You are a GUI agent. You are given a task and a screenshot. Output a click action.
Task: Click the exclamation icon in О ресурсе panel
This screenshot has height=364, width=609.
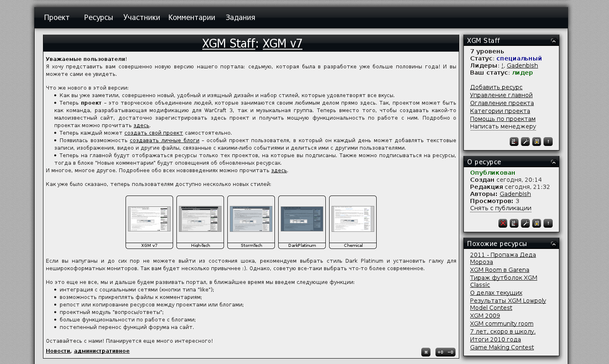point(548,223)
